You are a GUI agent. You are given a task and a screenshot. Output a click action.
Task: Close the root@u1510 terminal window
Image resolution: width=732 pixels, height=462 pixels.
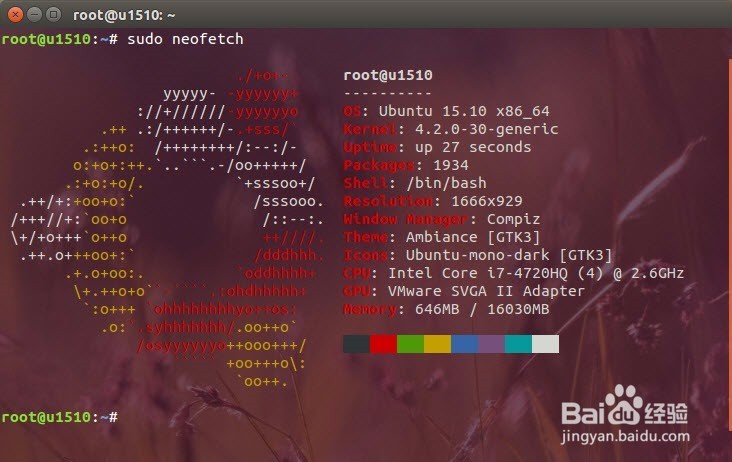coord(15,15)
